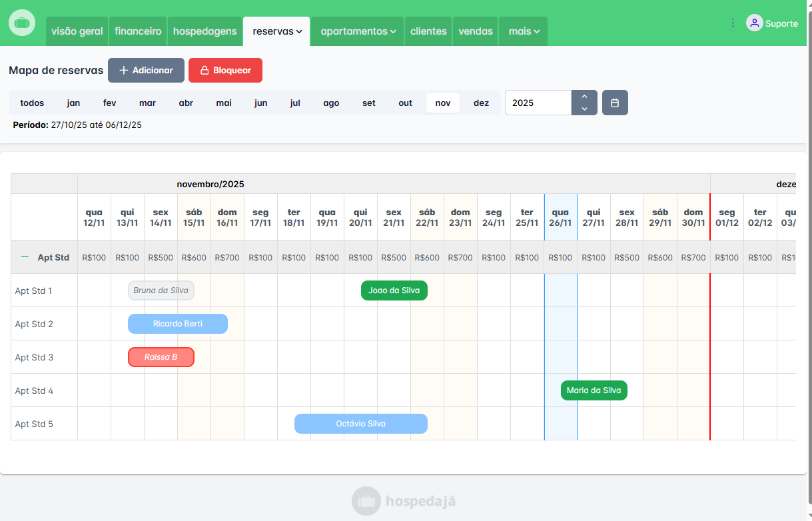Select the red Raissa B reservation block
Screen dimensions: 812x521
click(161, 357)
